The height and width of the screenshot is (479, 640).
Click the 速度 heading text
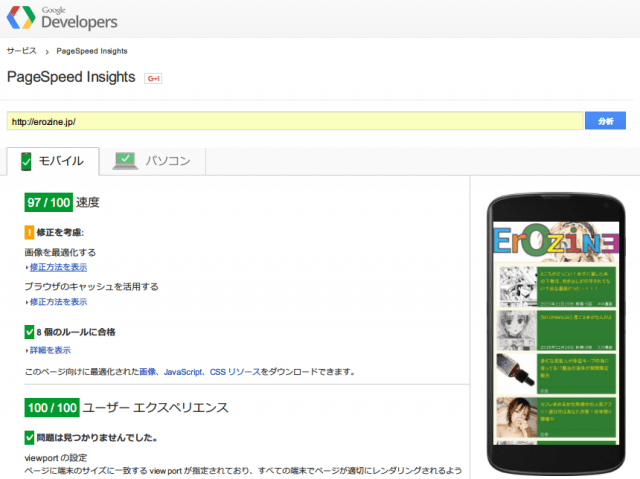click(88, 202)
